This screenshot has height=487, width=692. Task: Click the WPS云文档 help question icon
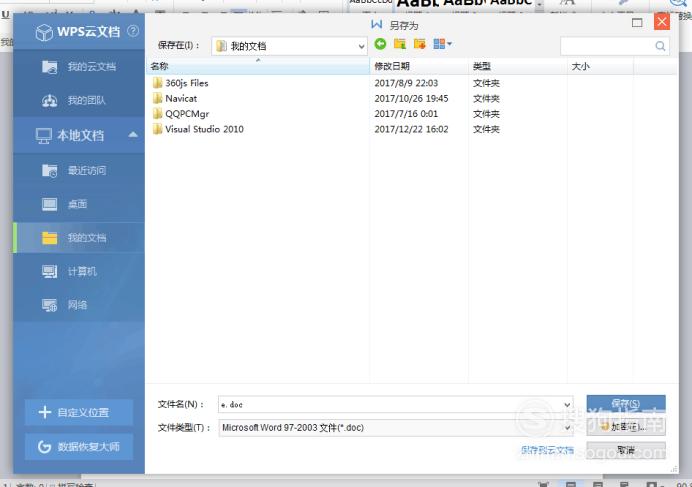click(133, 31)
